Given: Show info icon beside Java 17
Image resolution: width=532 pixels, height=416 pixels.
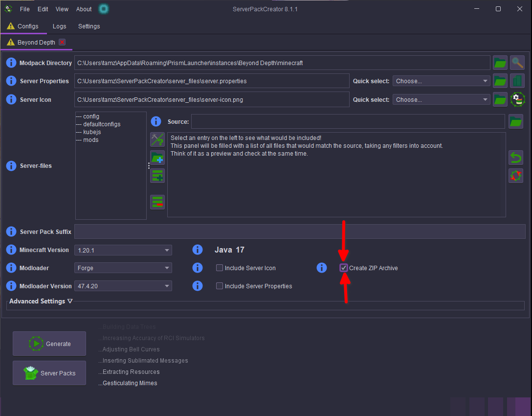Looking at the screenshot, I should pos(198,250).
